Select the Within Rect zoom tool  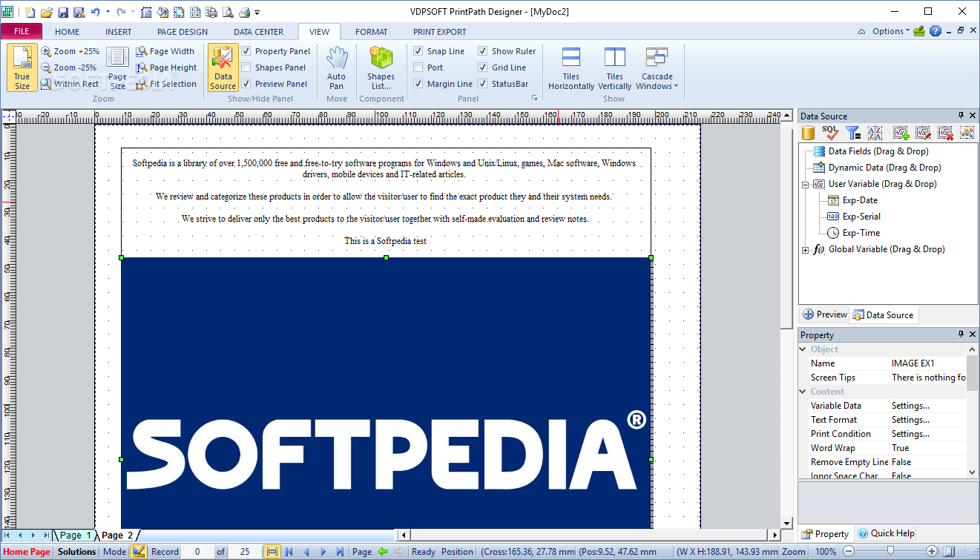click(x=70, y=84)
